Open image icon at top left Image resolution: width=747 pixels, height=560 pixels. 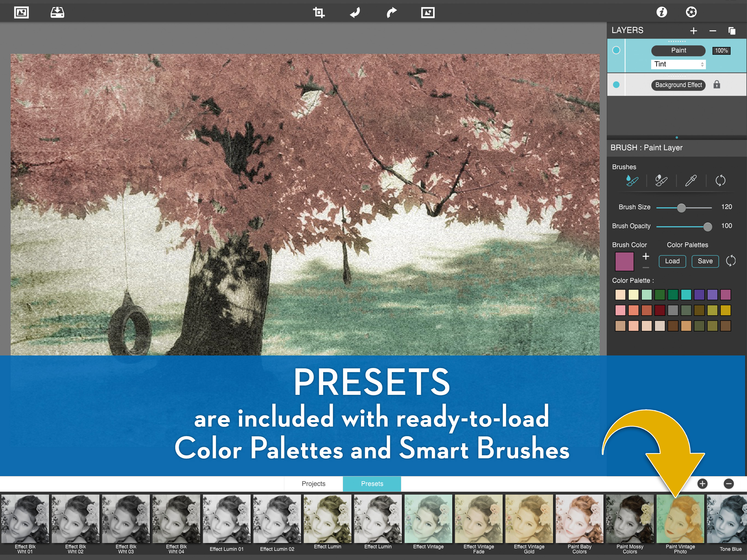point(21,13)
